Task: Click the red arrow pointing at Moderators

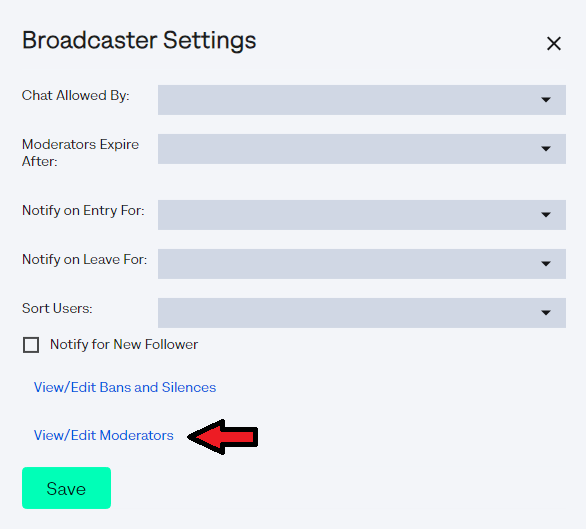Action: 223,437
